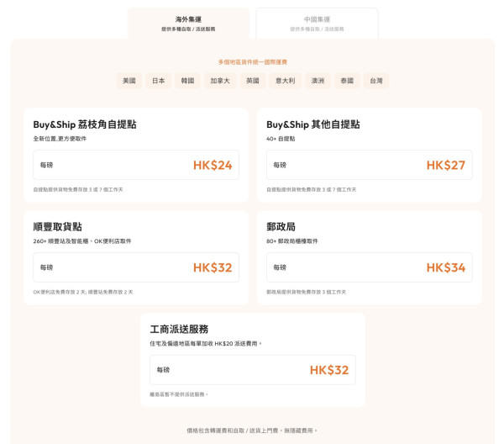Click the 離島區暫不提供派送服務 note
The width and height of the screenshot is (504, 444).
[x=179, y=394]
